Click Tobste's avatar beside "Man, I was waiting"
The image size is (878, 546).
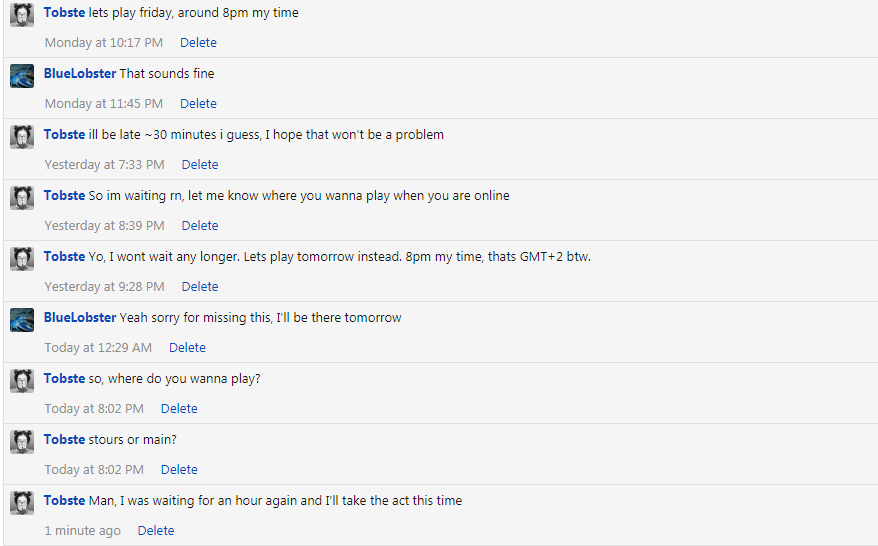pos(22,503)
